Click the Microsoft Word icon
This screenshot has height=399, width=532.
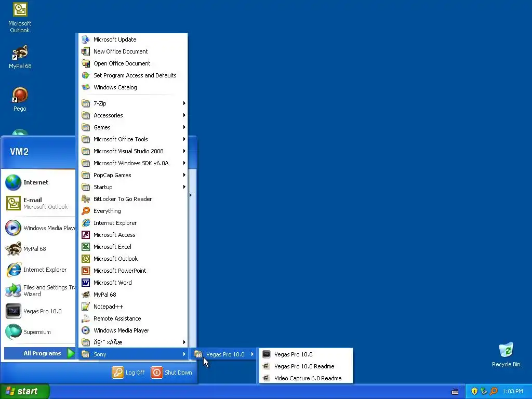(86, 283)
